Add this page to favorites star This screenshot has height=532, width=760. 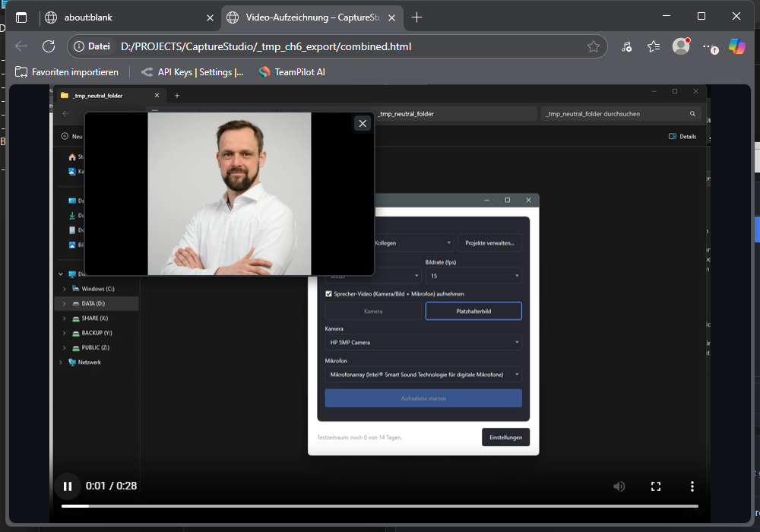tap(594, 46)
